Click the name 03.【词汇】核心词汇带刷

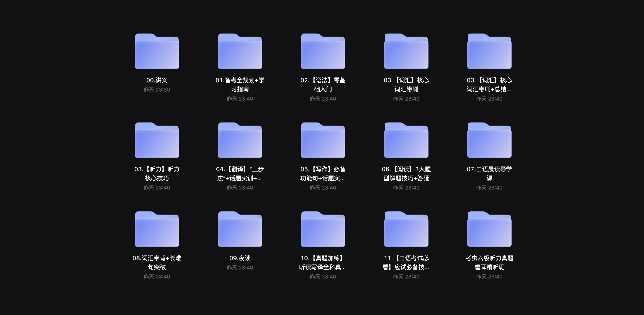pos(406,85)
